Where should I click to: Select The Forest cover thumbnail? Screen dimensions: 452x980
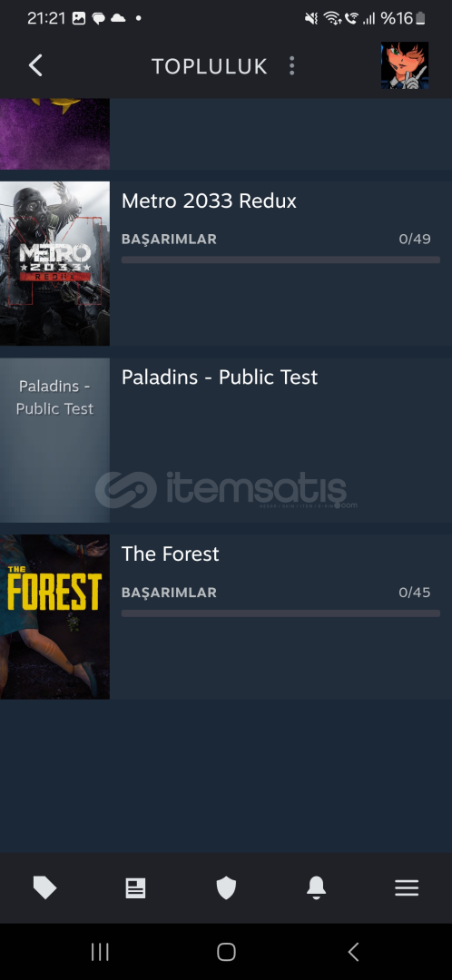[55, 617]
